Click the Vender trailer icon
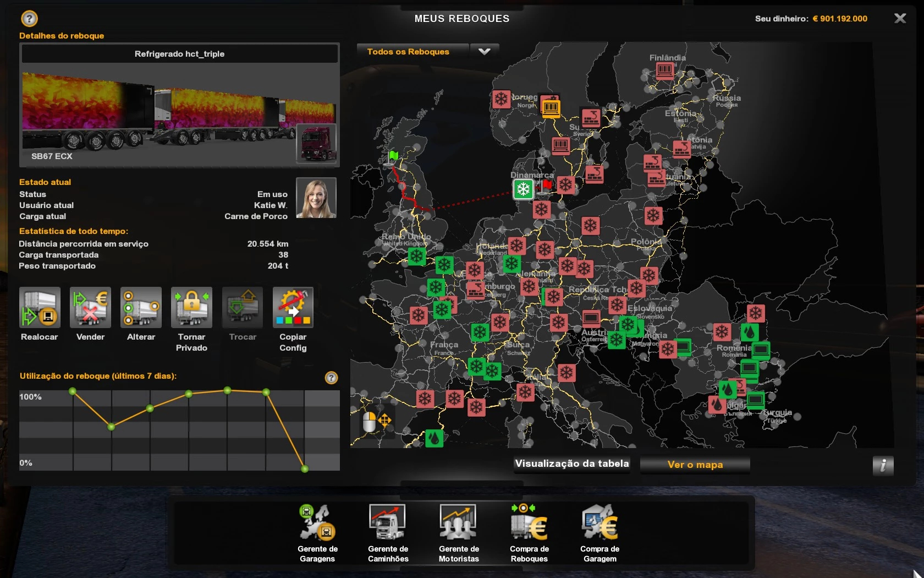Viewport: 924px width, 578px height. [x=90, y=308]
